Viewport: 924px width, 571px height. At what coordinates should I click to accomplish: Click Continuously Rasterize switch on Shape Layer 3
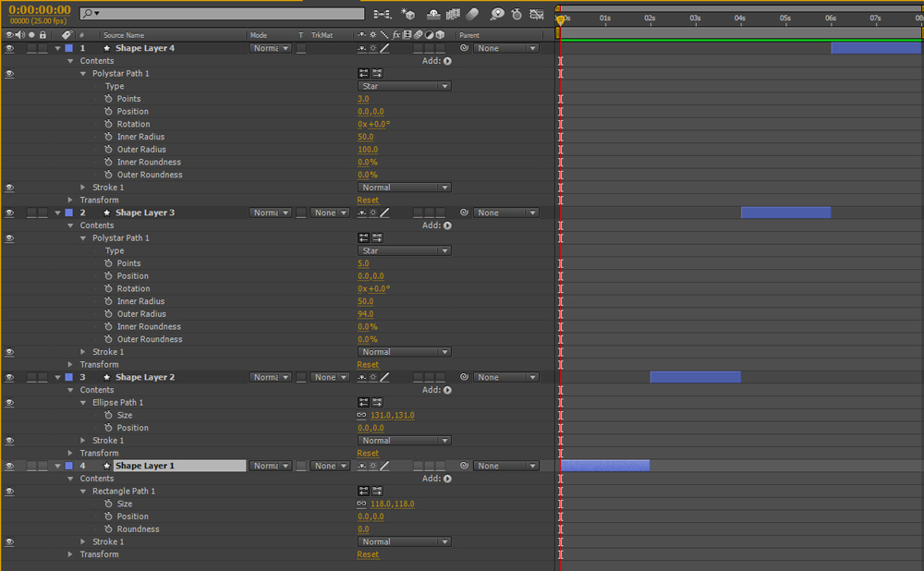click(373, 213)
